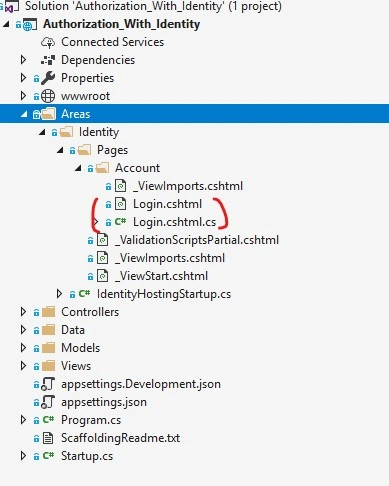
Task: Select the Program.cs file name
Action: tap(91, 420)
